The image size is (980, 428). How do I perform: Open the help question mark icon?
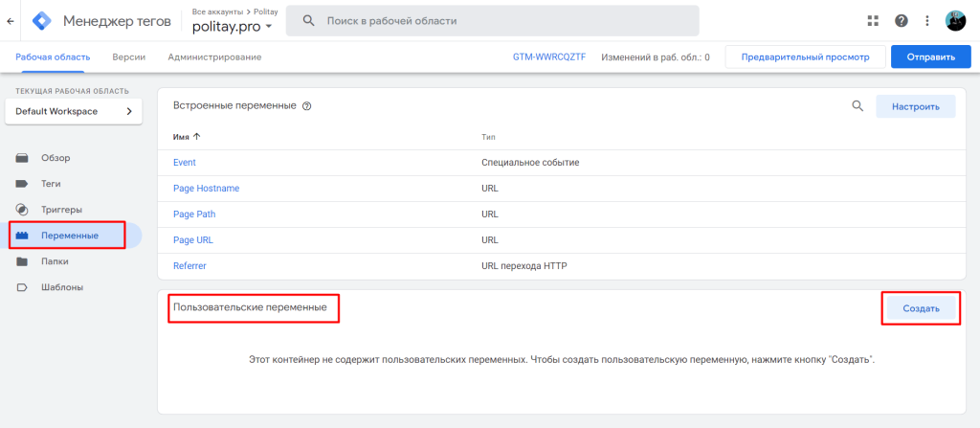click(x=901, y=21)
